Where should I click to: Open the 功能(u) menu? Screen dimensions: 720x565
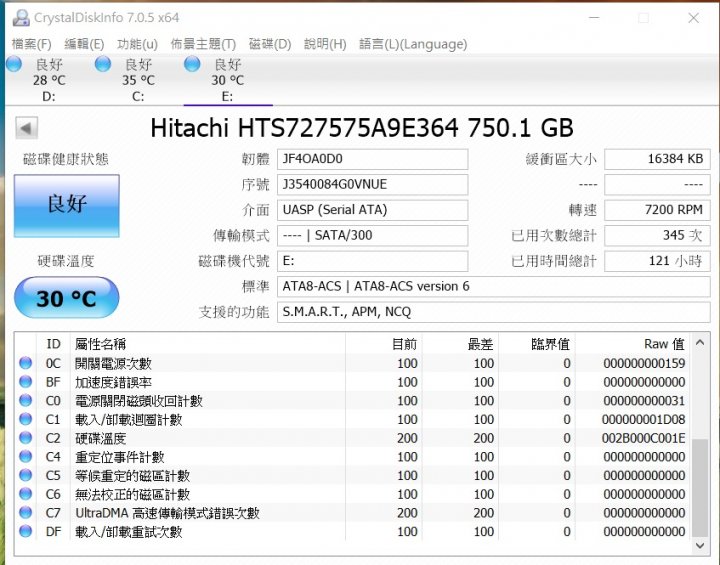(x=137, y=44)
